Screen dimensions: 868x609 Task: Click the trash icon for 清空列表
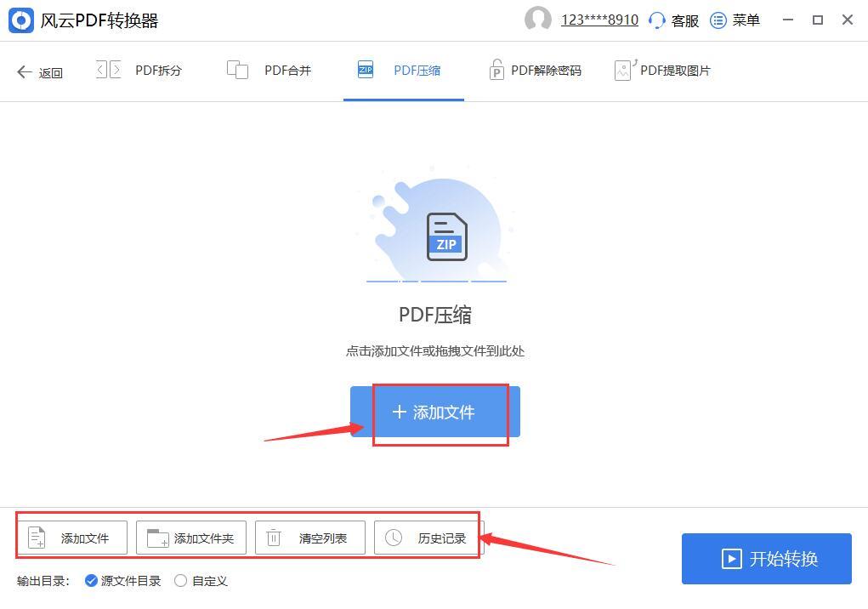coord(274,538)
